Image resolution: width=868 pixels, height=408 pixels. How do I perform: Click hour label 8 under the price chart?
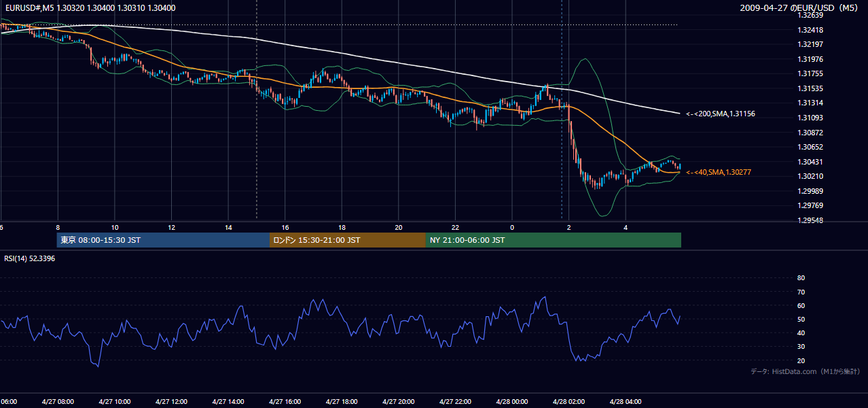pos(58,228)
